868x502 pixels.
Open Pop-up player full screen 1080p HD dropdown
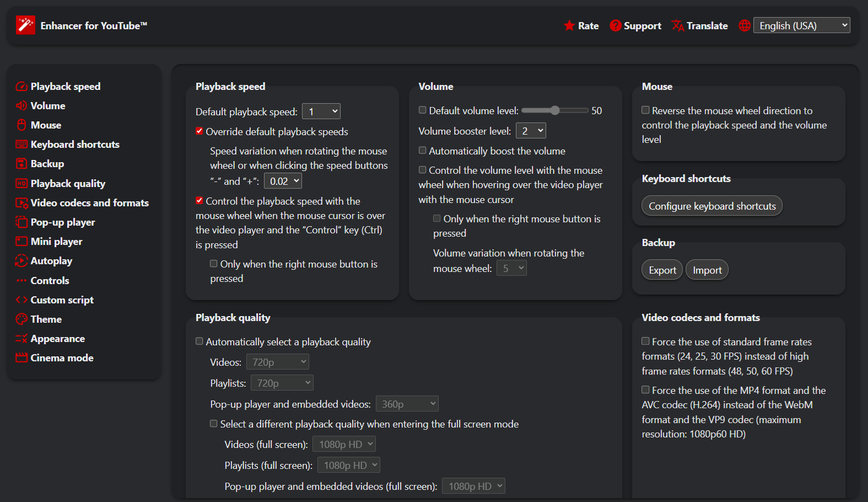(473, 486)
